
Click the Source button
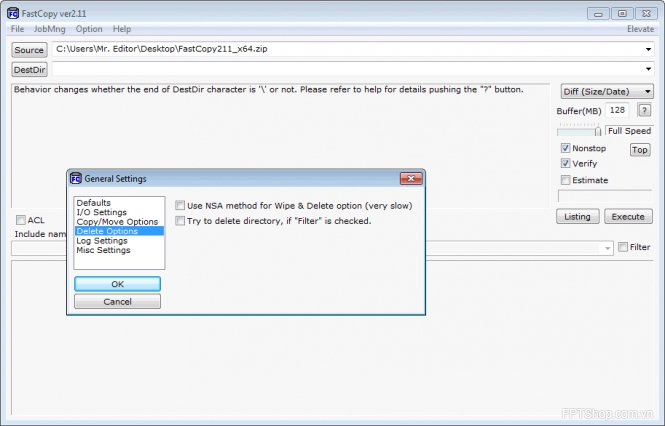[x=29, y=50]
